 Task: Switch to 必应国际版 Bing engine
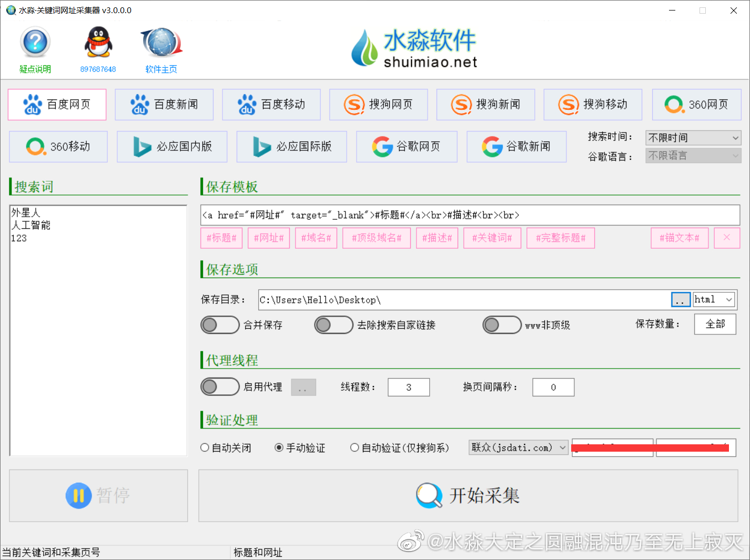tap(292, 147)
